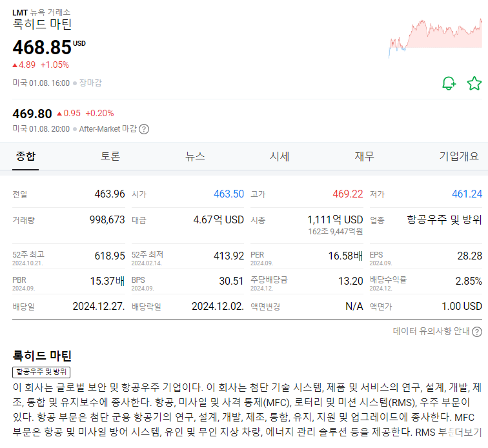Click the 대금 value 4.67억 USD
The height and width of the screenshot is (448, 488).
click(x=218, y=219)
